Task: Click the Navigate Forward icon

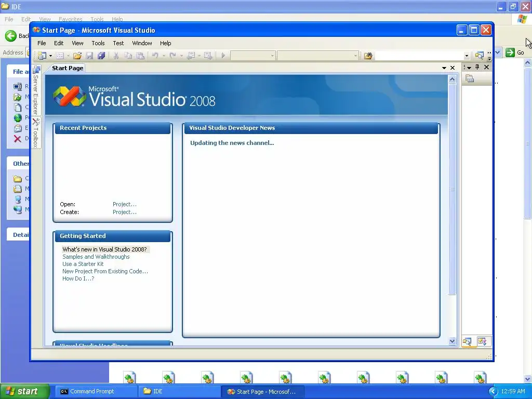Action: 208,56
